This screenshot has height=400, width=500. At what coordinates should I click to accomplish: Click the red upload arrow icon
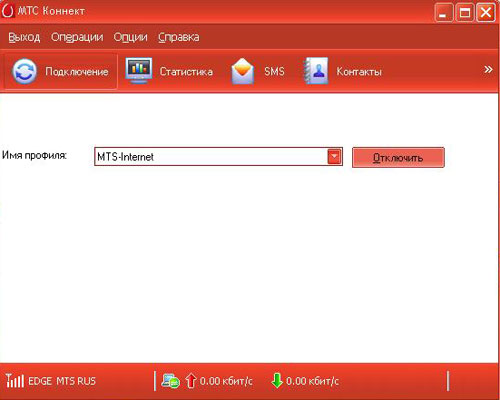tap(191, 381)
